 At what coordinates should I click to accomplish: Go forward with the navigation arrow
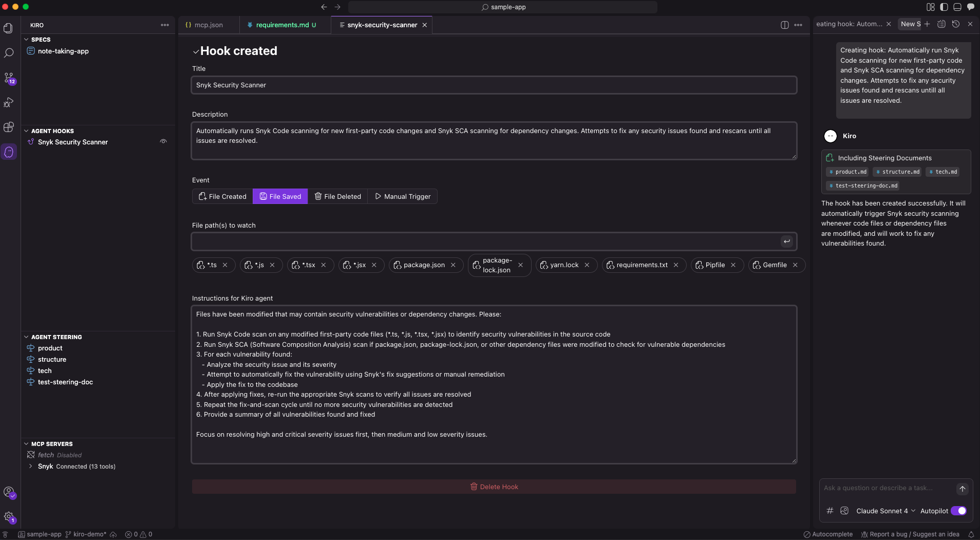[x=337, y=7]
